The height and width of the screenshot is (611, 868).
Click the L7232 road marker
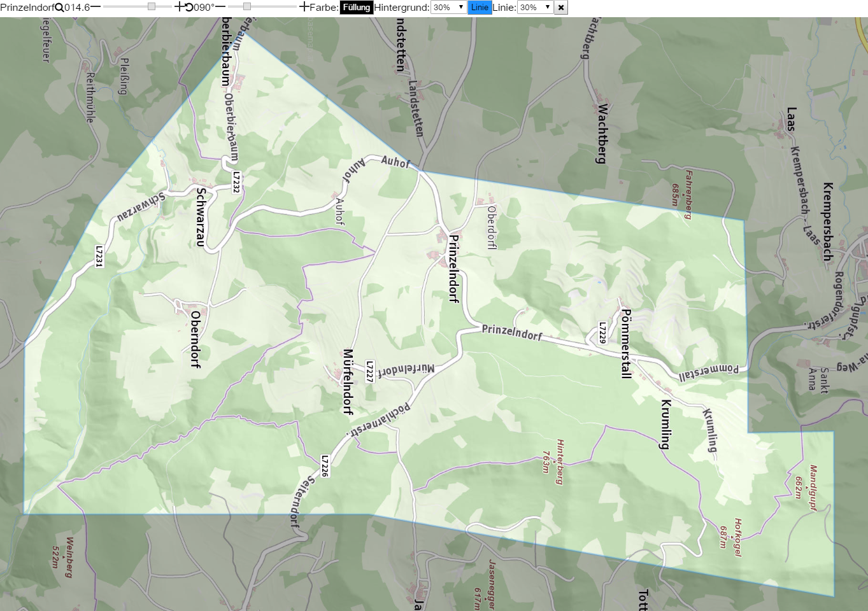(x=236, y=182)
